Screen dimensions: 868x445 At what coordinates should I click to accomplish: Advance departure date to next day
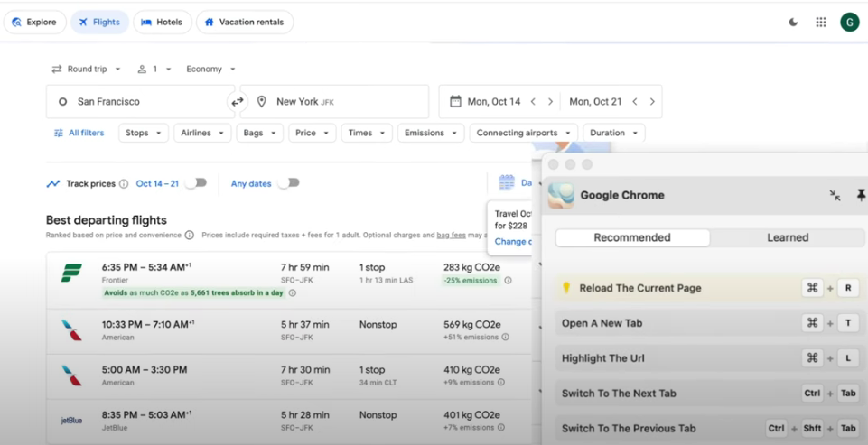coord(550,102)
